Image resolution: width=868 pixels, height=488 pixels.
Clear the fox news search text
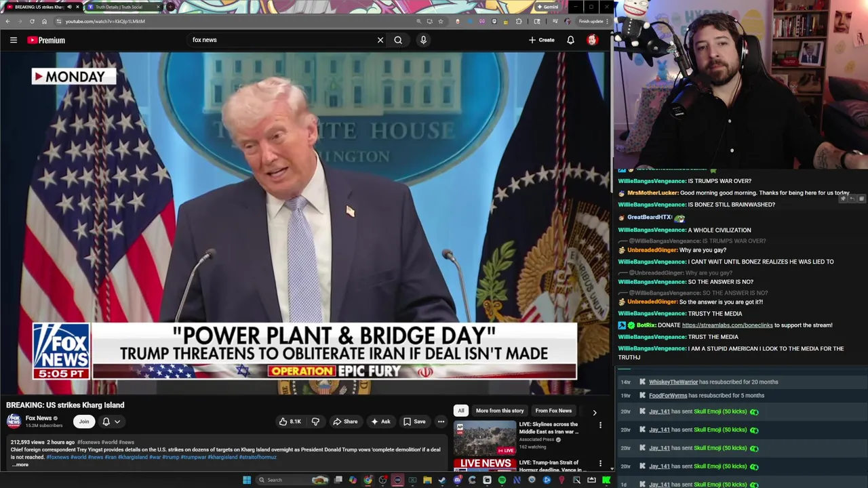pyautogui.click(x=380, y=40)
